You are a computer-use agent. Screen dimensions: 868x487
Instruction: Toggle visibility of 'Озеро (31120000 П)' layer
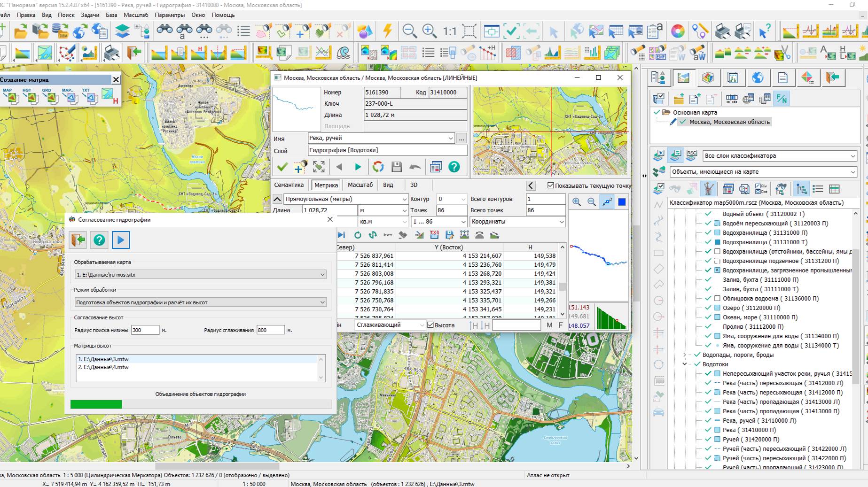708,308
